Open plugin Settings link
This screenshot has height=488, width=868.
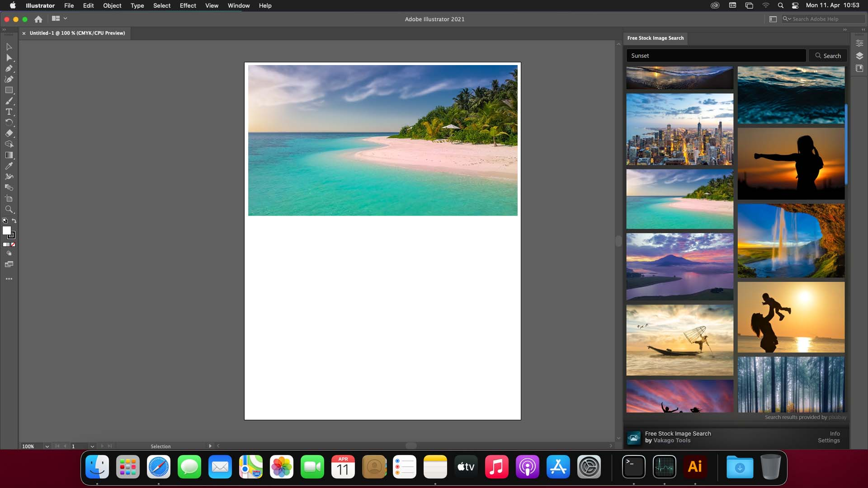click(x=828, y=441)
